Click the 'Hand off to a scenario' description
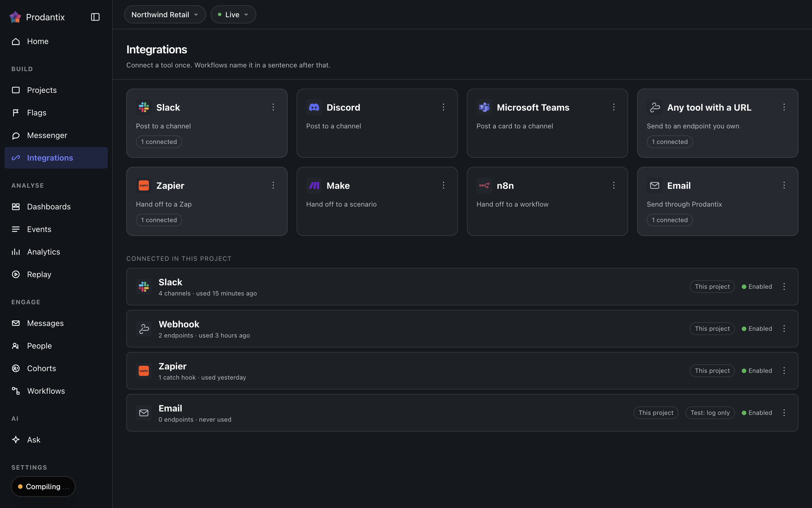812x508 pixels. (x=341, y=204)
